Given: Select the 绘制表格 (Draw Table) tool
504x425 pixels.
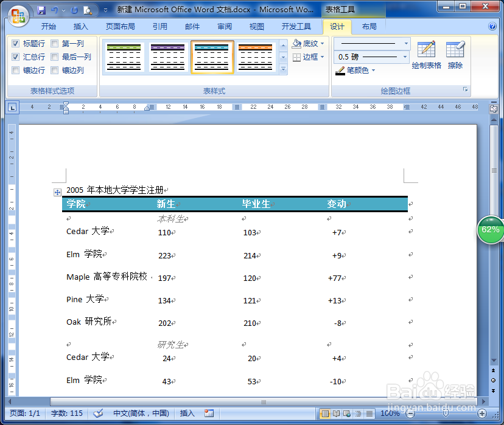Looking at the screenshot, I should point(425,55).
